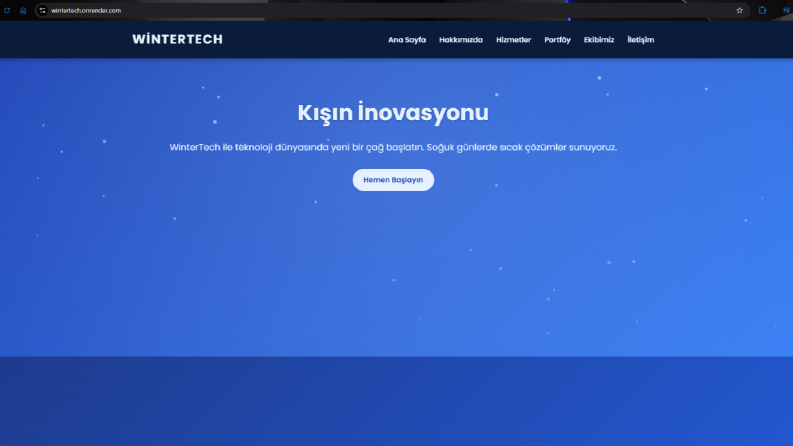Go to the Hakkımızda section
This screenshot has height=446, width=793.
[x=461, y=39]
